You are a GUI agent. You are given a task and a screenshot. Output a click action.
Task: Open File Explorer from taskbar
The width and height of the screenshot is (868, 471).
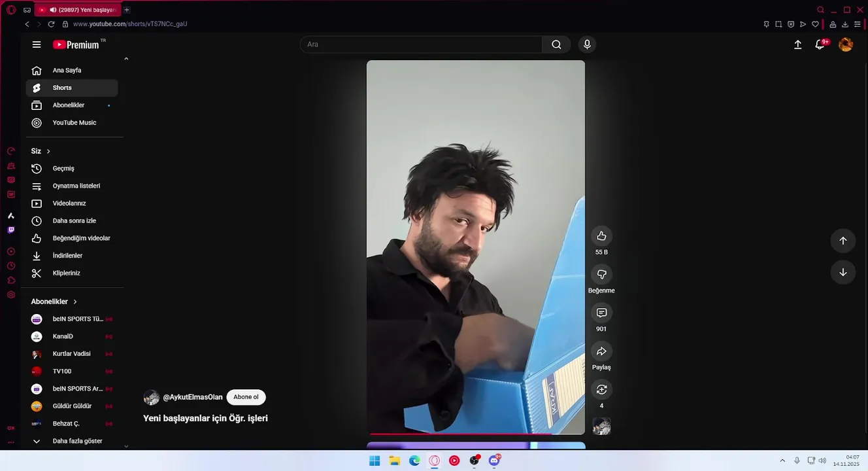pyautogui.click(x=395, y=461)
